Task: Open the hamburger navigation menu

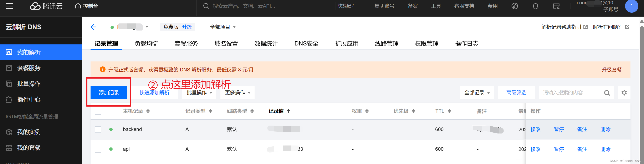Action: click(9, 6)
